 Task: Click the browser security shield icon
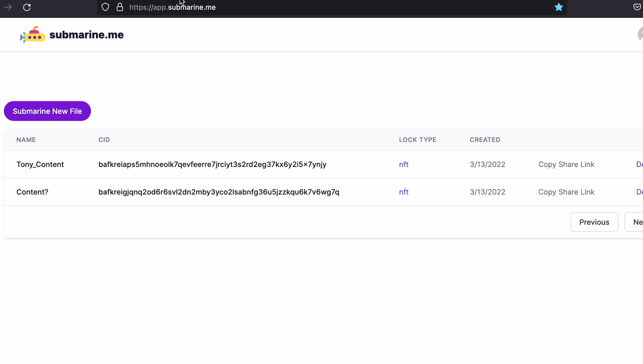point(106,7)
